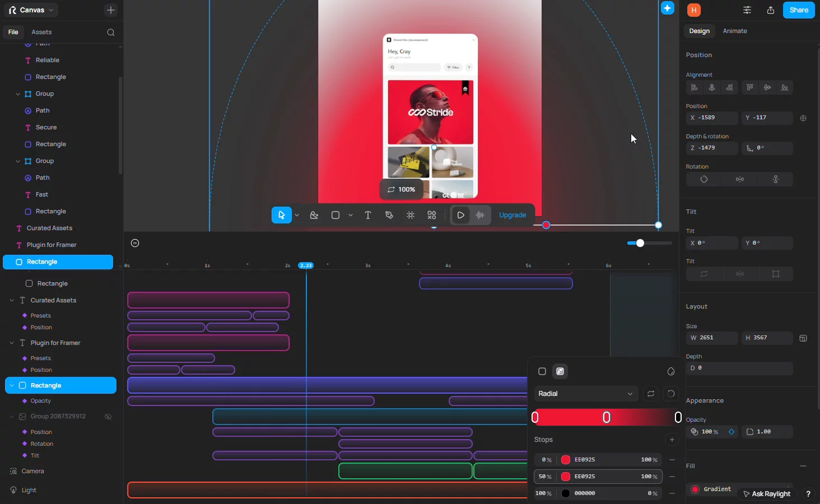Choose the Rectangle shape tool
Viewport: 820px width, 504px height.
pos(336,215)
